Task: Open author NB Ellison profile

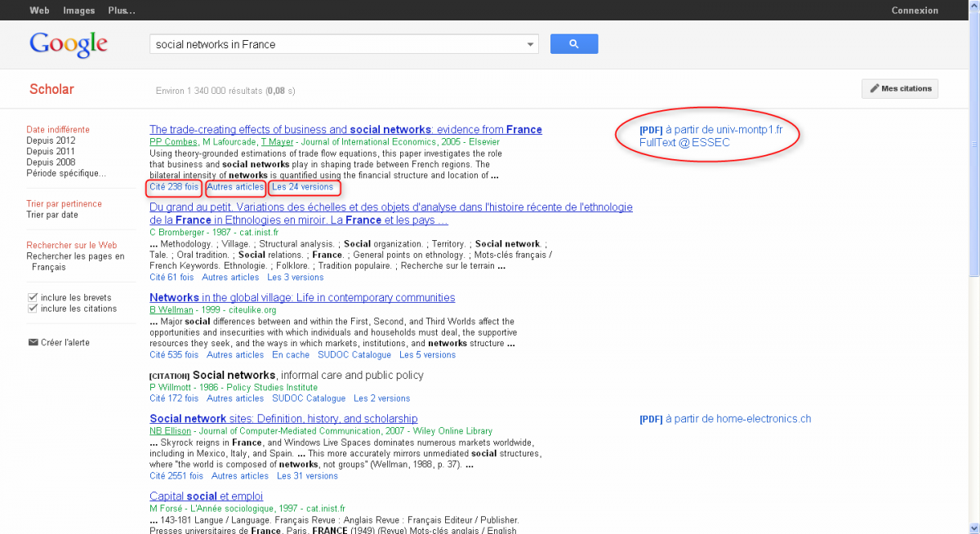Action: click(x=171, y=430)
